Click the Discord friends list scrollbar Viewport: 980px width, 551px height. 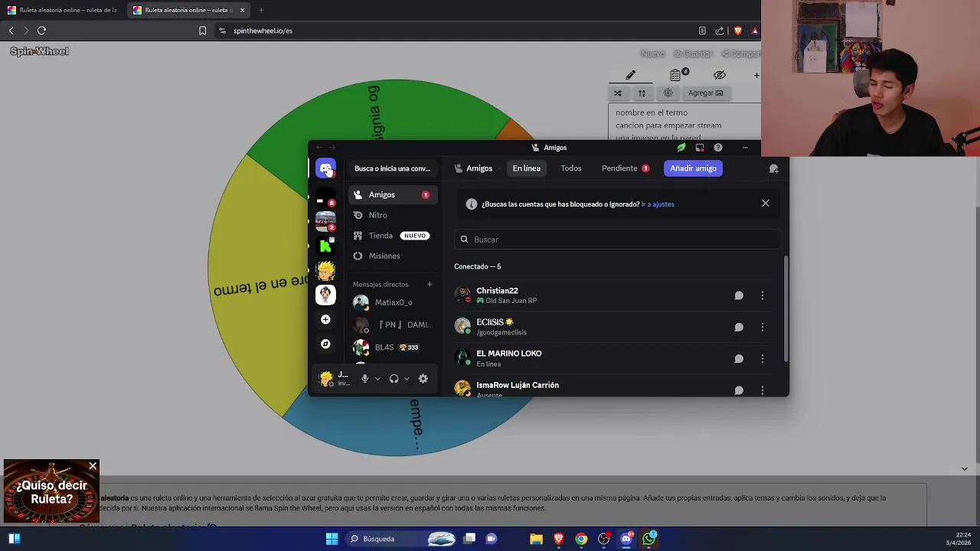[x=786, y=308]
